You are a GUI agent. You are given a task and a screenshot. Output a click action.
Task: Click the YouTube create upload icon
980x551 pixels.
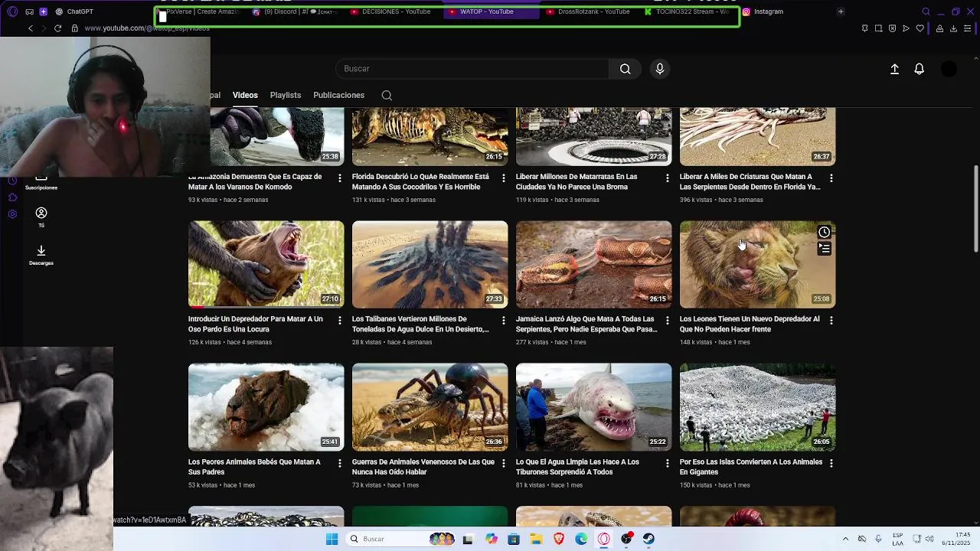click(x=894, y=69)
